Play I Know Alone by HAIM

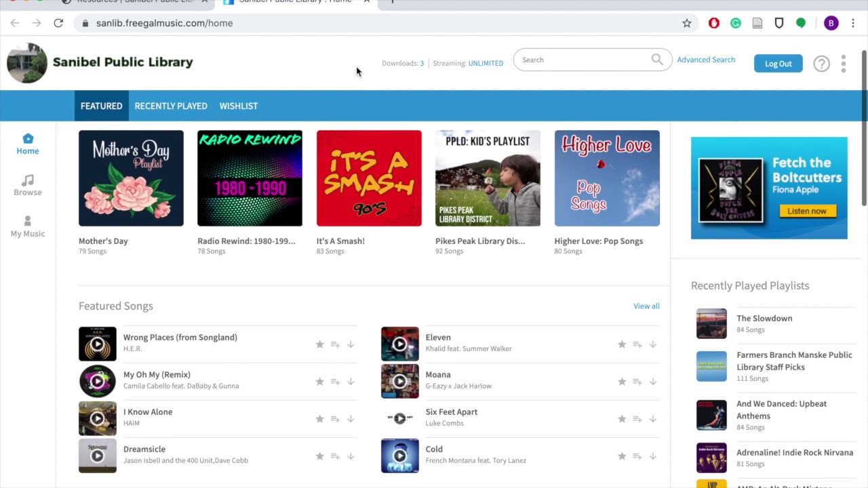coord(98,419)
